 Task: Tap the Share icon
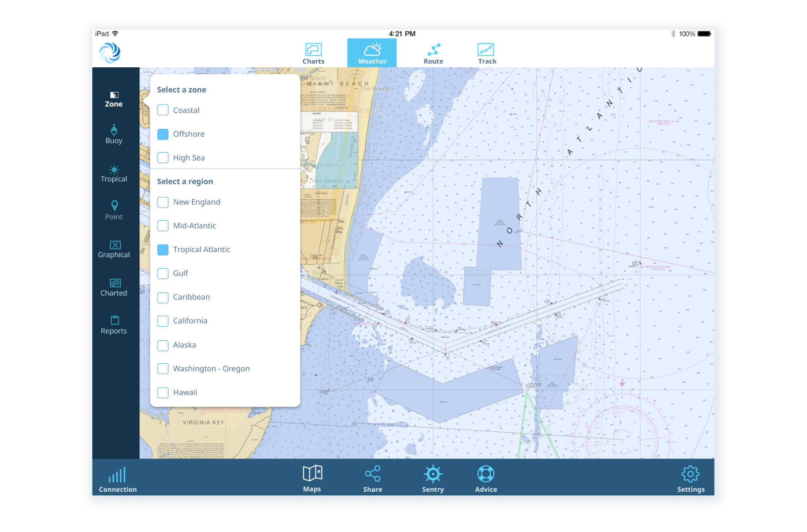[372, 474]
